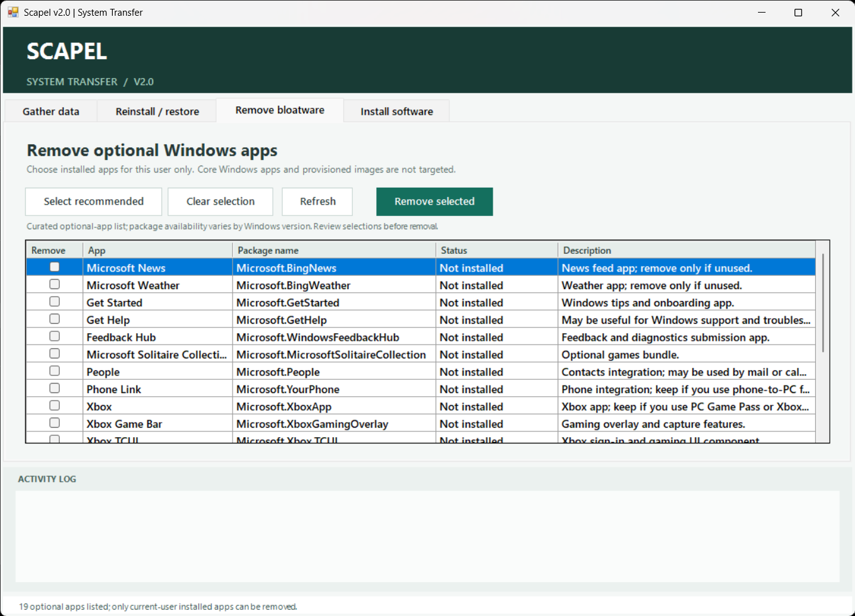Tick the Phone Link remove checkbox

[x=55, y=388]
